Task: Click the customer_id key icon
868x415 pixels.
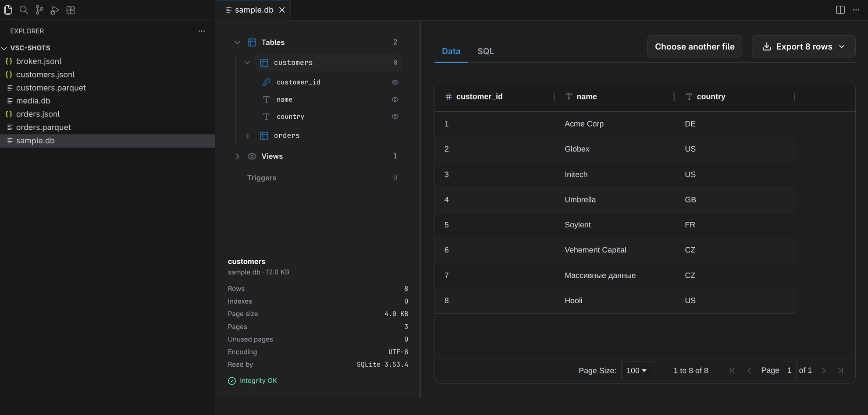Action: [266, 82]
